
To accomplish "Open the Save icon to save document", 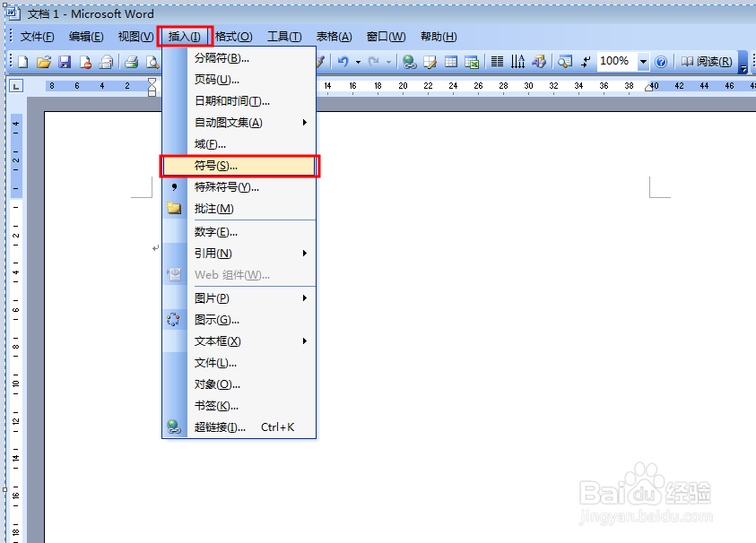I will coord(63,62).
